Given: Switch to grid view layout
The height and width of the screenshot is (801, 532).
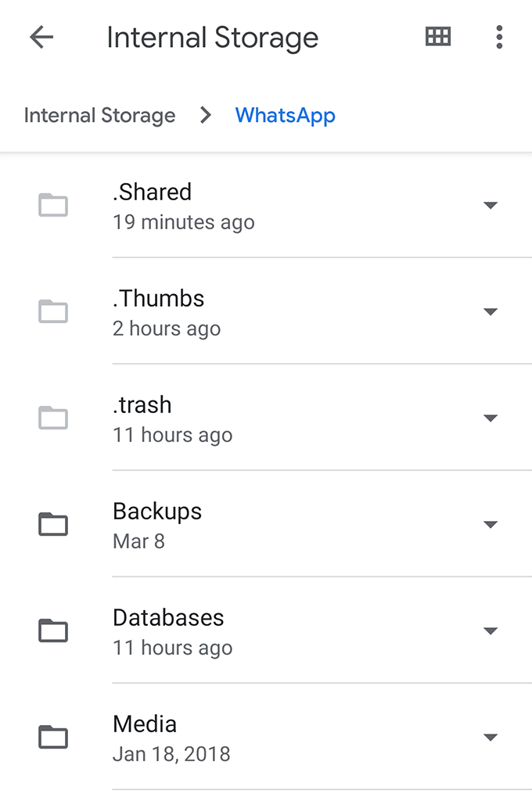Looking at the screenshot, I should (x=438, y=37).
